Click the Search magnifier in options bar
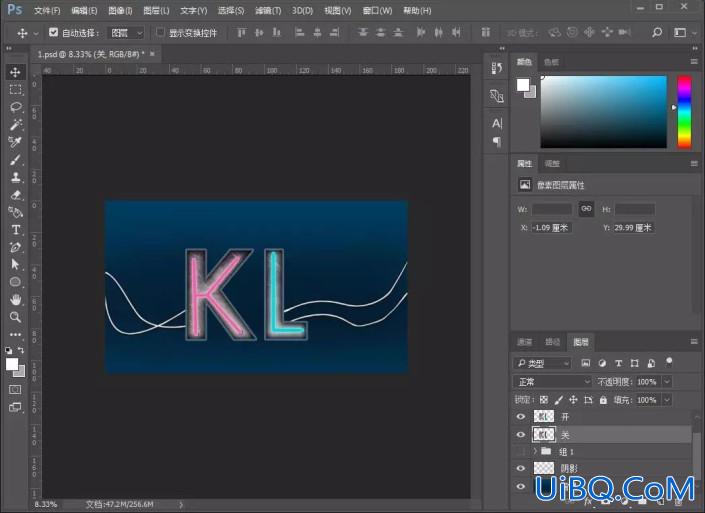705x513 pixels. [x=657, y=32]
